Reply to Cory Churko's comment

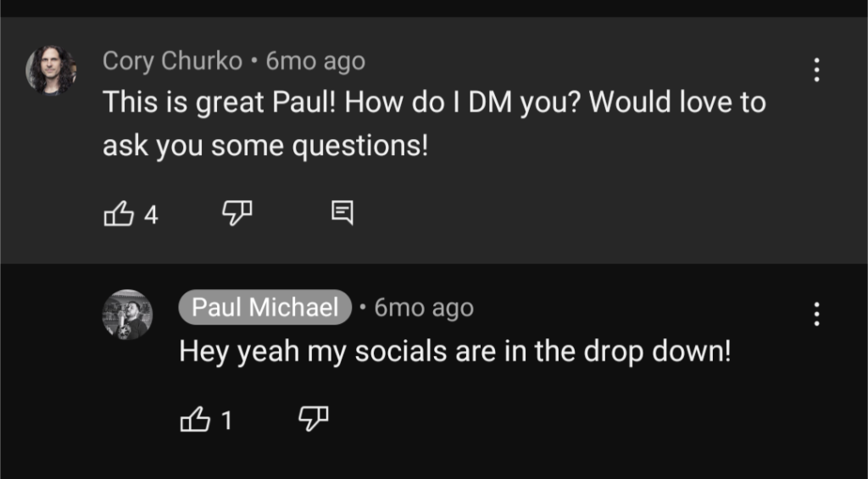click(x=342, y=214)
